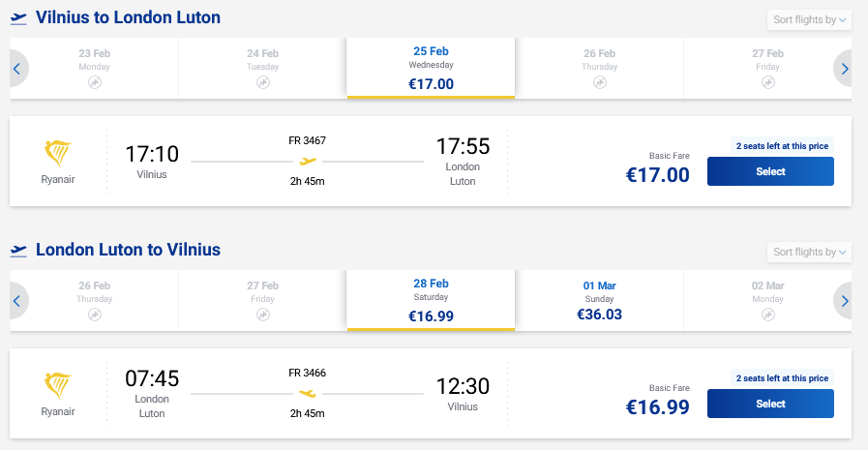Click the no-flight icon under 02 Mar Monday
The width and height of the screenshot is (868, 450).
(x=768, y=315)
